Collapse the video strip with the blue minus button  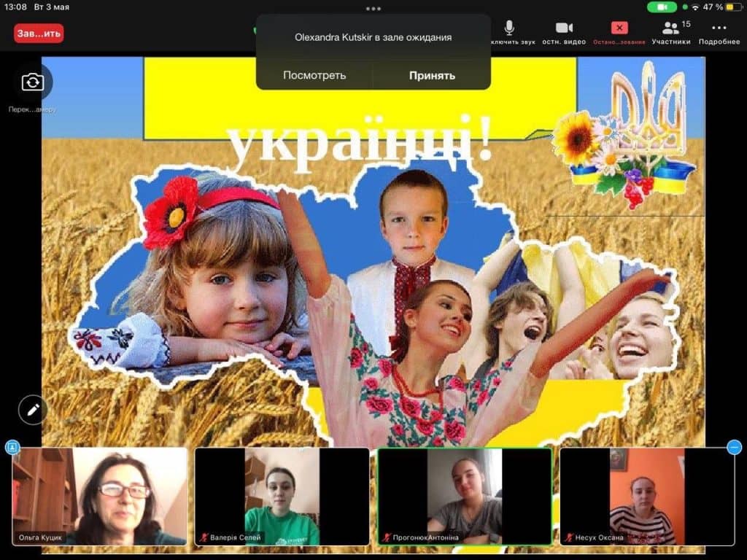tap(734, 448)
